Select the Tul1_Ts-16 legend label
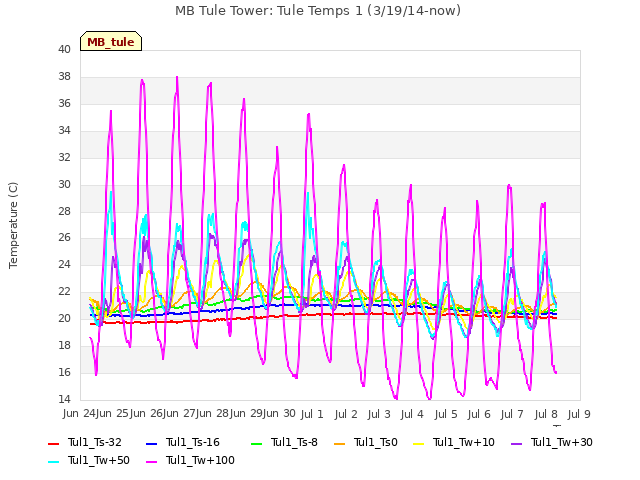640x480 pixels. coord(193,442)
